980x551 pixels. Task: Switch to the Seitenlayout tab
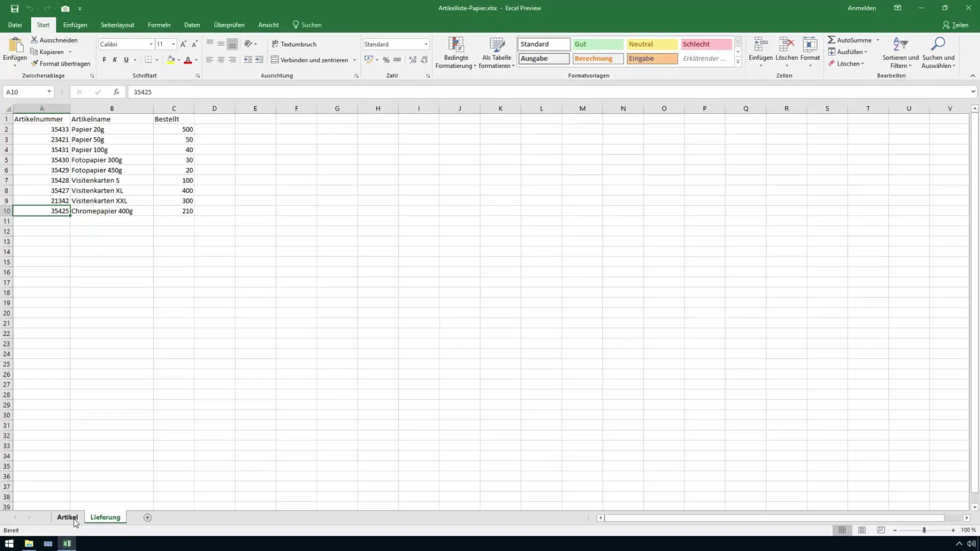117,24
